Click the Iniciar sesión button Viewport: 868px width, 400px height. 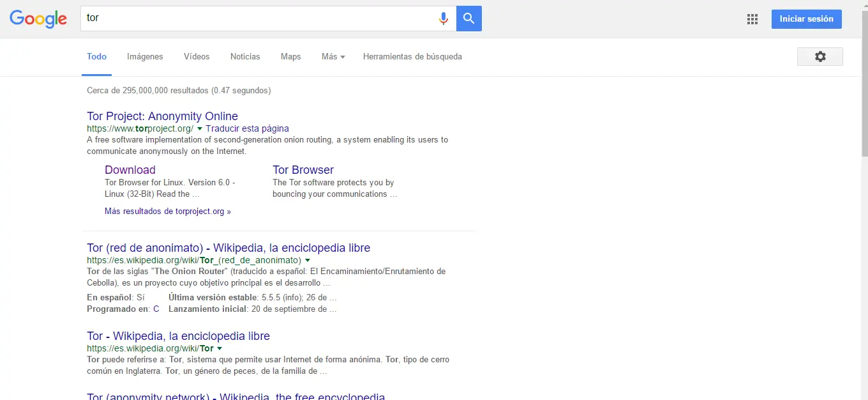(807, 19)
